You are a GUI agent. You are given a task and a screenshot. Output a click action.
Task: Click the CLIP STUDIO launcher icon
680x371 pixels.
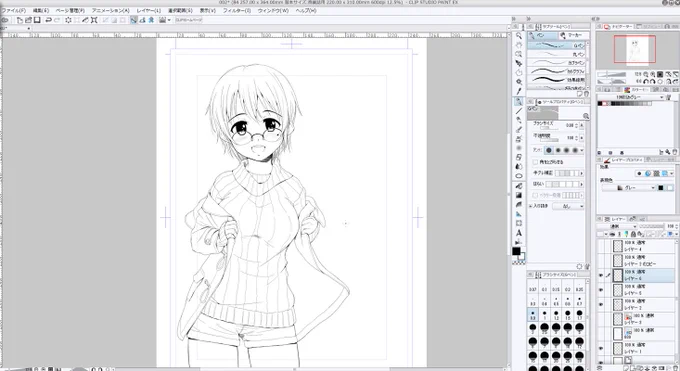[5, 20]
